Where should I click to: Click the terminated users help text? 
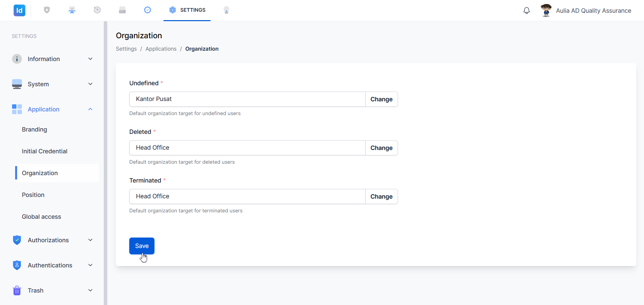click(186, 211)
